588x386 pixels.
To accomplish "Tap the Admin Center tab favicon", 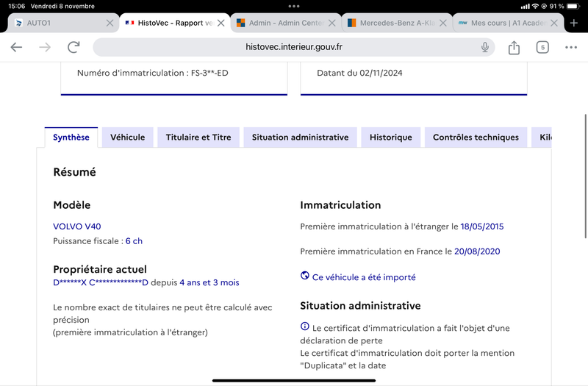I will [241, 23].
